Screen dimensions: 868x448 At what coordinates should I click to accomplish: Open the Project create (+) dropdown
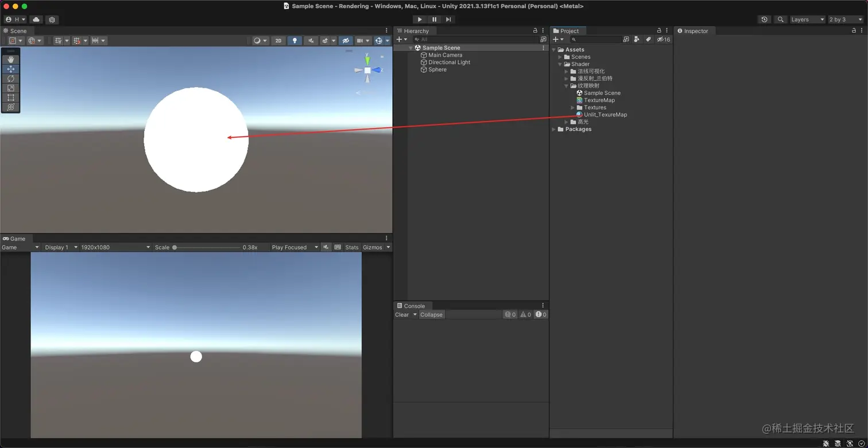(558, 40)
